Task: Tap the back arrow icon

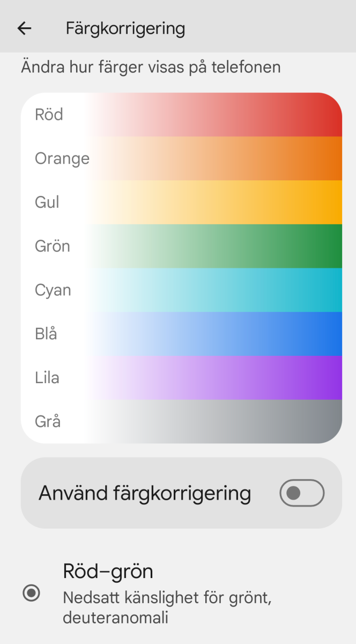Action: click(25, 28)
